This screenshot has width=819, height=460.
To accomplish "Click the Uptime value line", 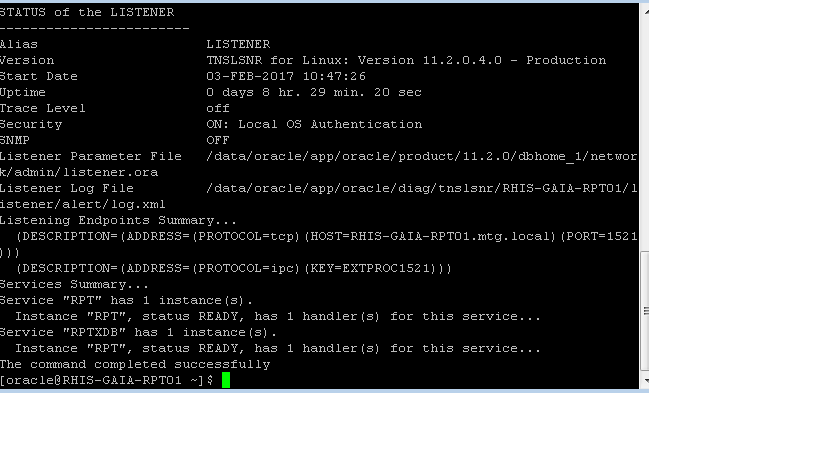I will [314, 92].
